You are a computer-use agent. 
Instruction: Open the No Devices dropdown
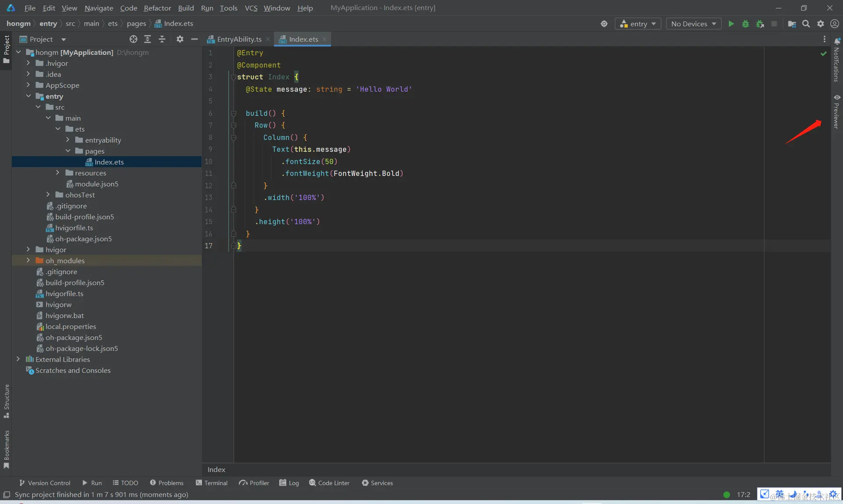click(x=694, y=24)
